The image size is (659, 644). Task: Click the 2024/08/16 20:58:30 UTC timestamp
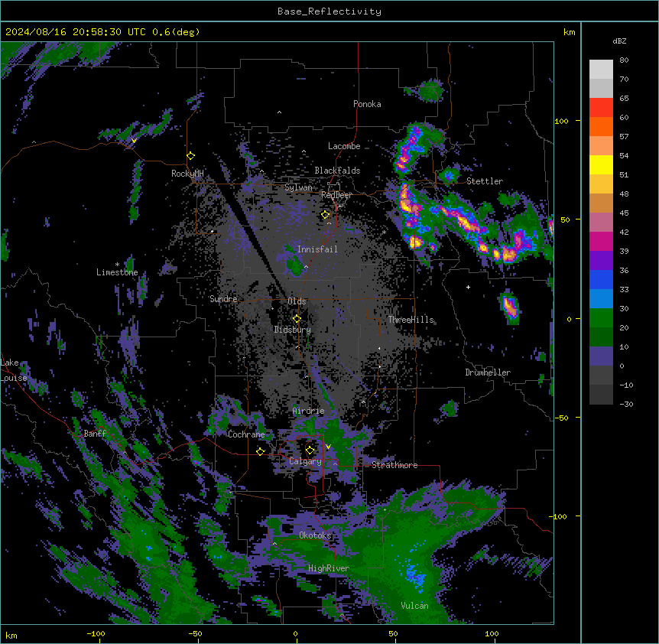click(x=75, y=32)
